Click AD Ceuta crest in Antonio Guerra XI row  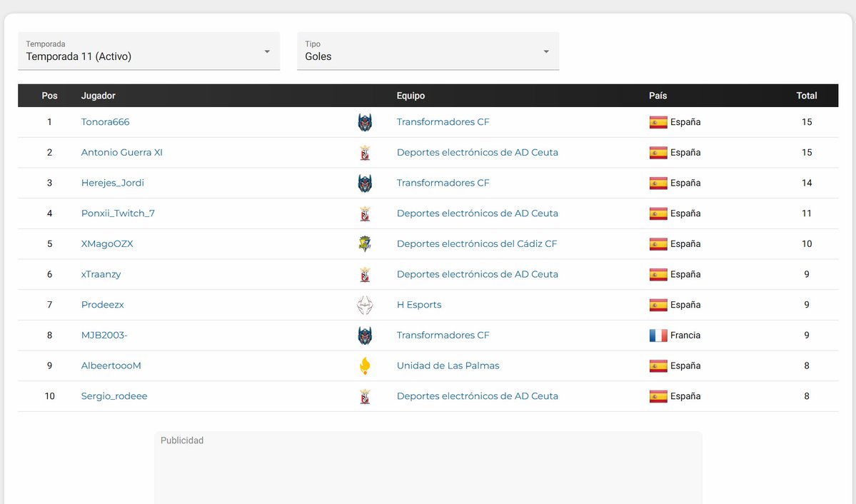click(365, 153)
